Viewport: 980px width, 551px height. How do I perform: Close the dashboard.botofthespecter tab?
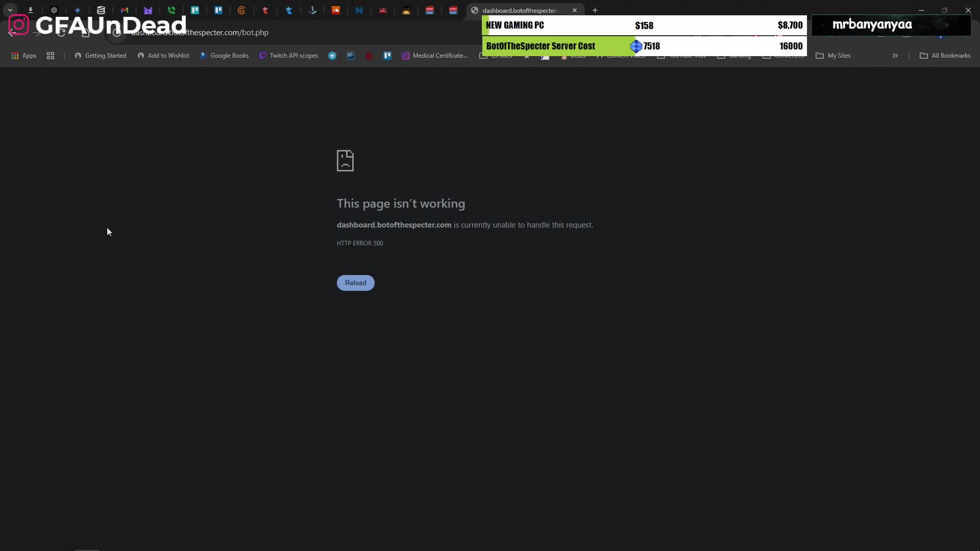(575, 10)
